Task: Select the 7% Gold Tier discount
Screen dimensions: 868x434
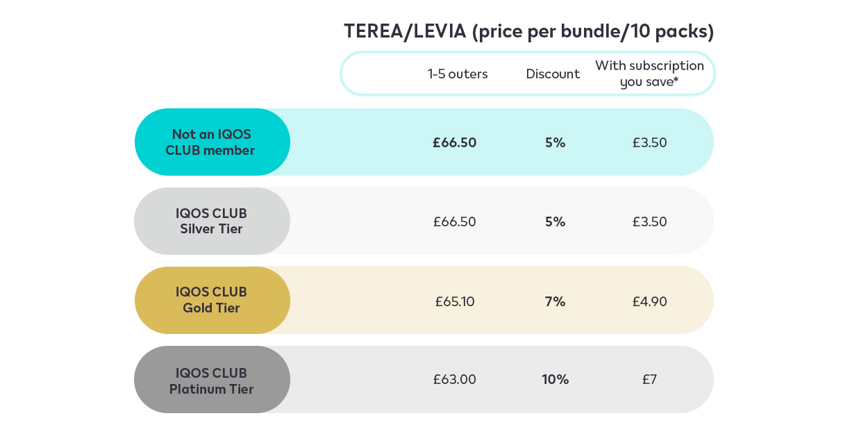Action: [x=556, y=302]
